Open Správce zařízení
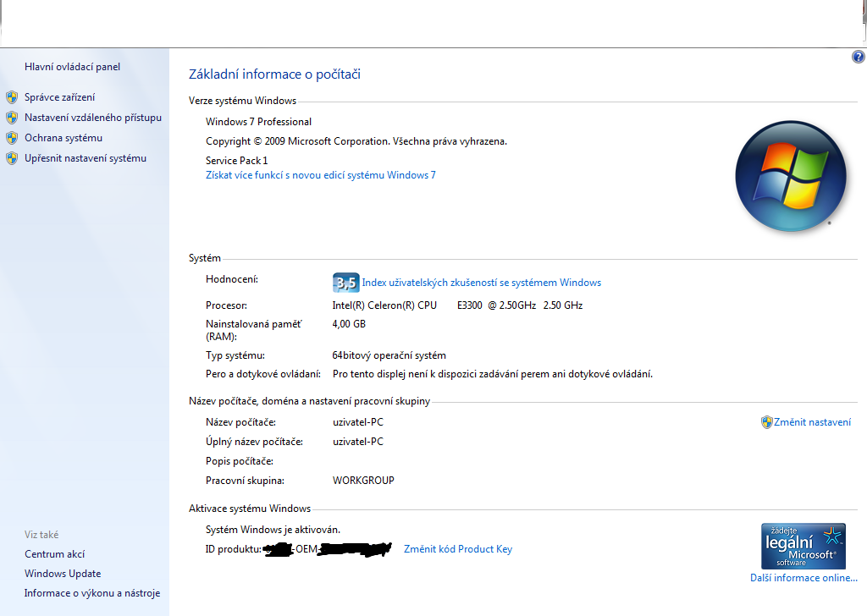This screenshot has height=616, width=867. (x=60, y=97)
